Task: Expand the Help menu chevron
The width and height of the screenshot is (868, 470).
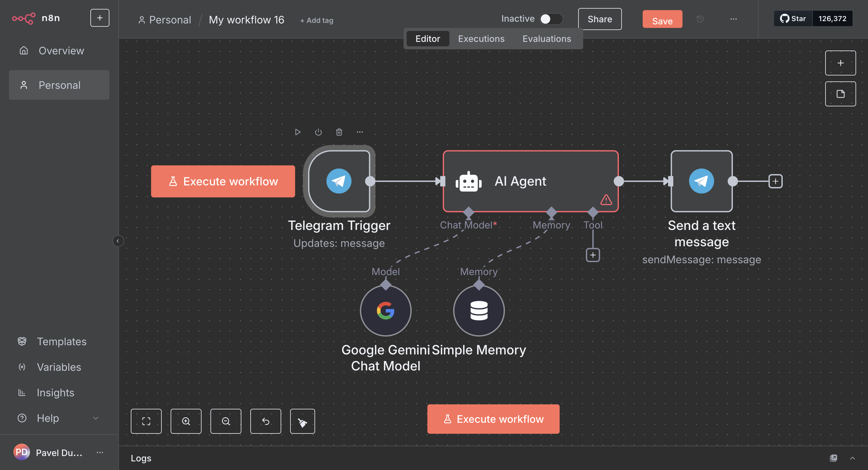Action: (x=96, y=418)
